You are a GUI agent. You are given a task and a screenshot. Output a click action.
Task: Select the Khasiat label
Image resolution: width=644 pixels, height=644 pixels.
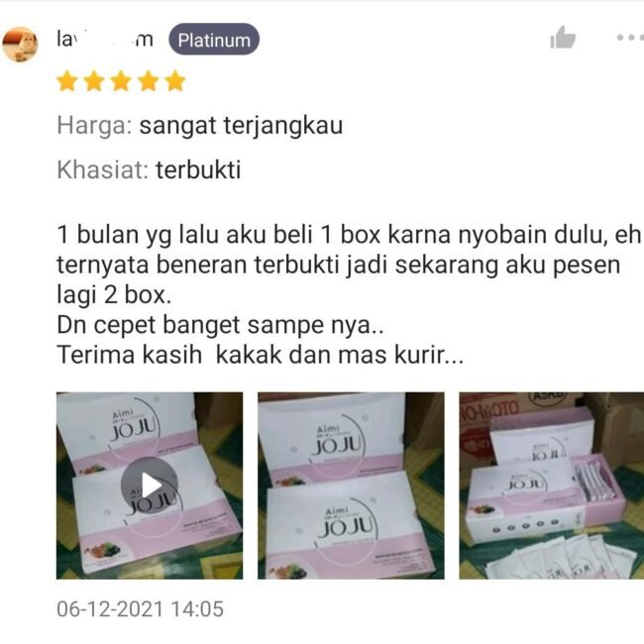click(102, 169)
